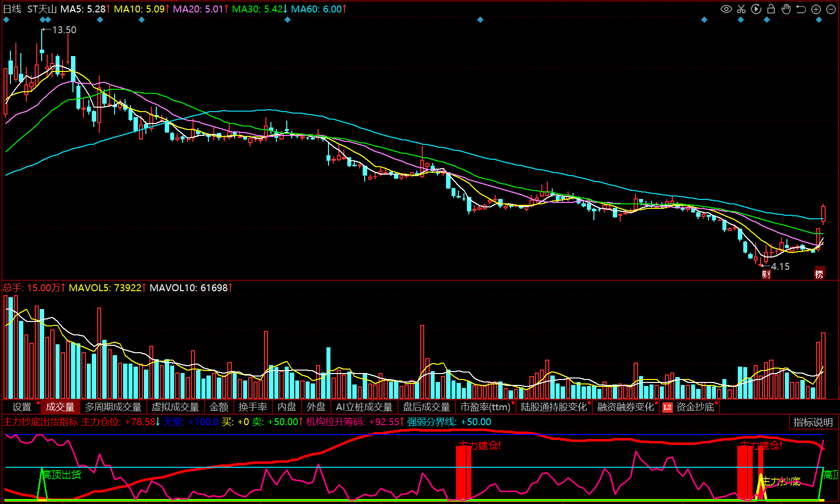Toggle the chart lock icon
The height and width of the screenshot is (504, 840).
point(771,9)
